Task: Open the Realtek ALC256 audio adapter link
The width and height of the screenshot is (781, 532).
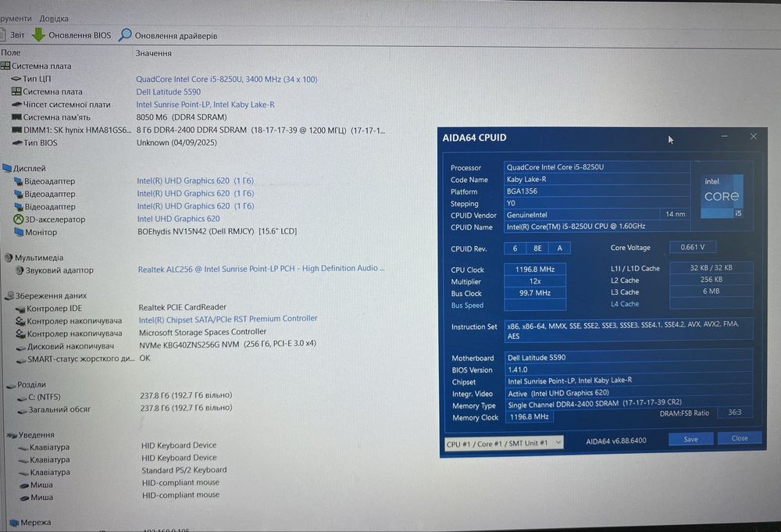Action: (x=261, y=269)
